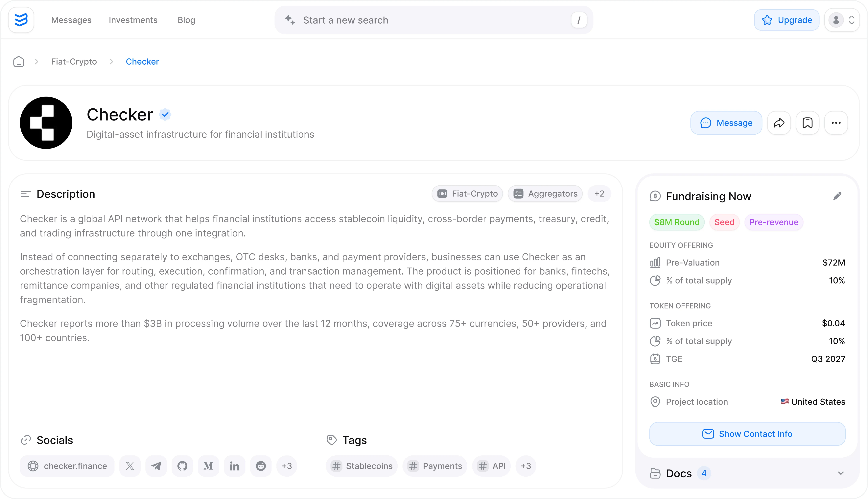Open Checker's Medium blog

point(208,466)
